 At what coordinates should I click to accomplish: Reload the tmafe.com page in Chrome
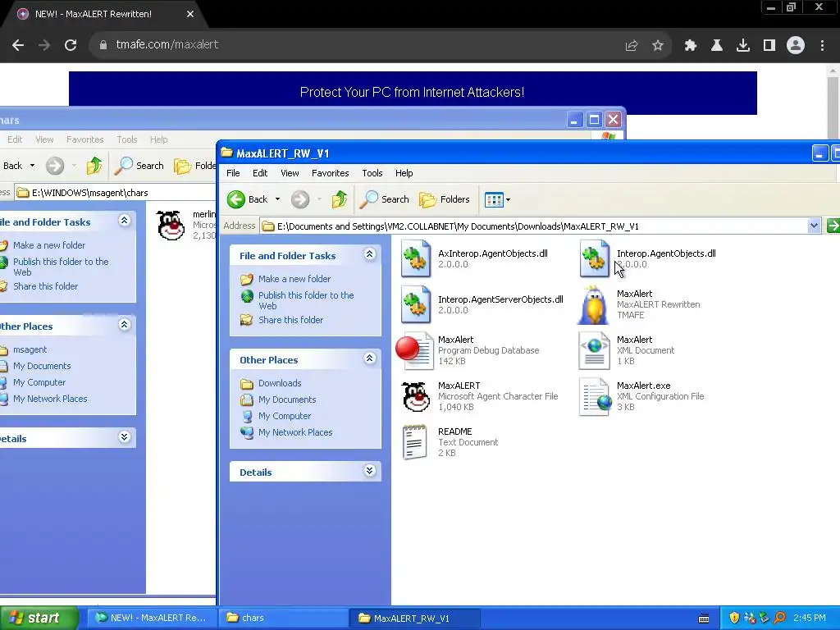click(x=71, y=45)
